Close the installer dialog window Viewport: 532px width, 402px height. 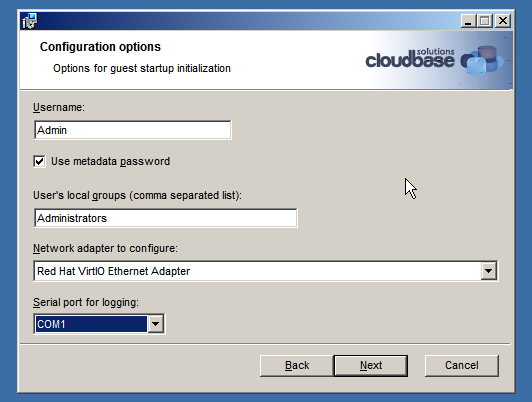pos(503,21)
